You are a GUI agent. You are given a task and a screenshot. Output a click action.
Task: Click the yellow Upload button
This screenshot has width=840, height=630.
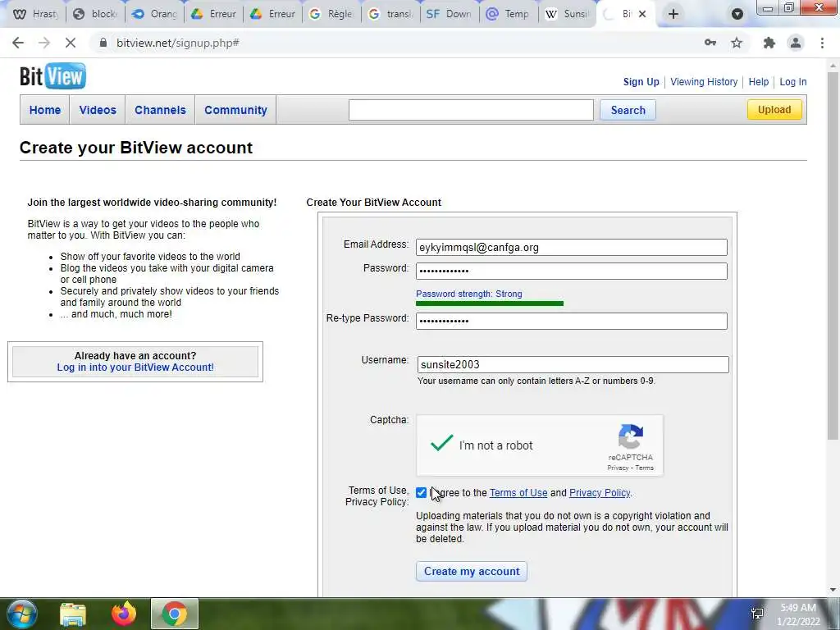tap(774, 110)
